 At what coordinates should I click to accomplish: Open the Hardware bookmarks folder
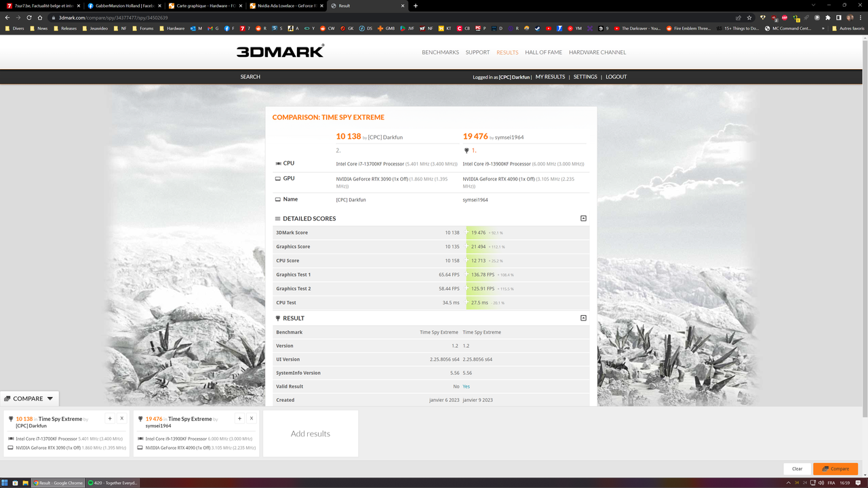(172, 28)
